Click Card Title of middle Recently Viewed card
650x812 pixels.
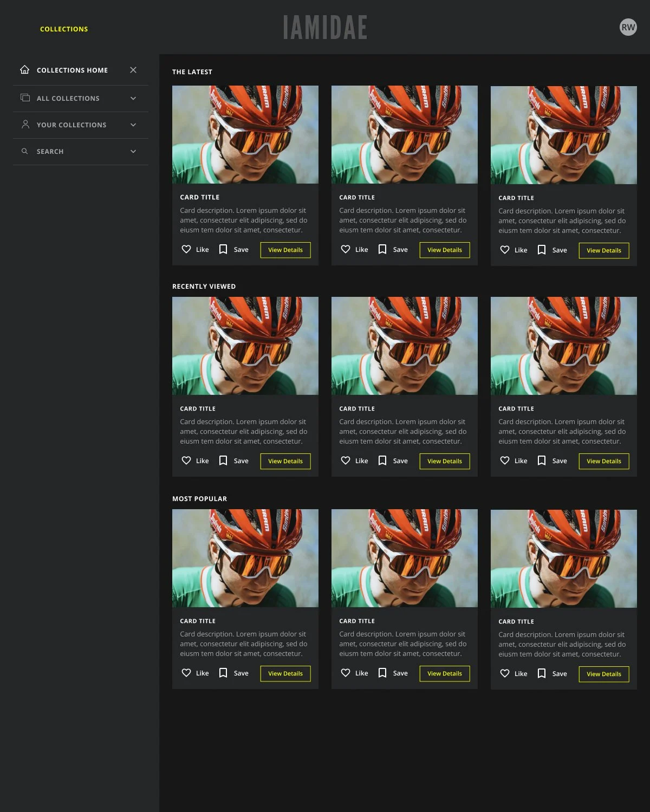tap(357, 408)
